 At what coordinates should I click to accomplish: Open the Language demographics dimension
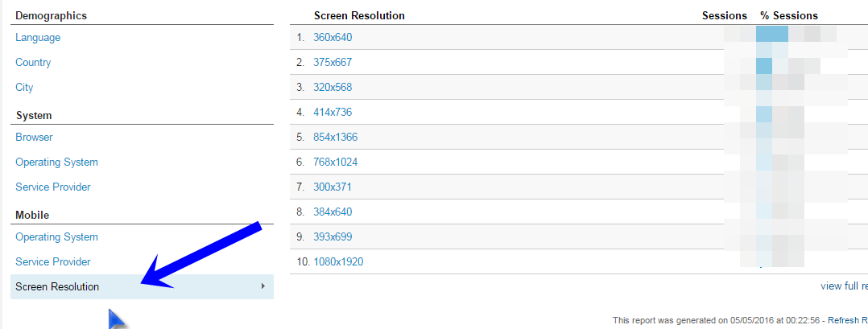click(x=38, y=38)
